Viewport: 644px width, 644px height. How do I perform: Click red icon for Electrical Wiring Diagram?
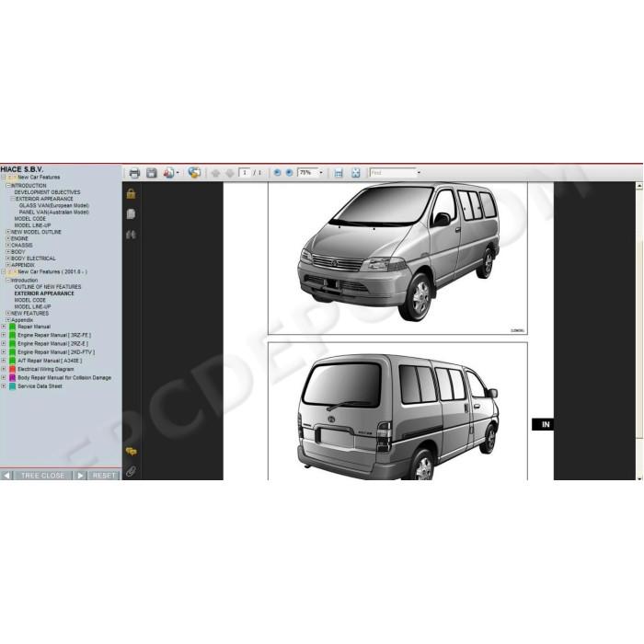[x=12, y=370]
